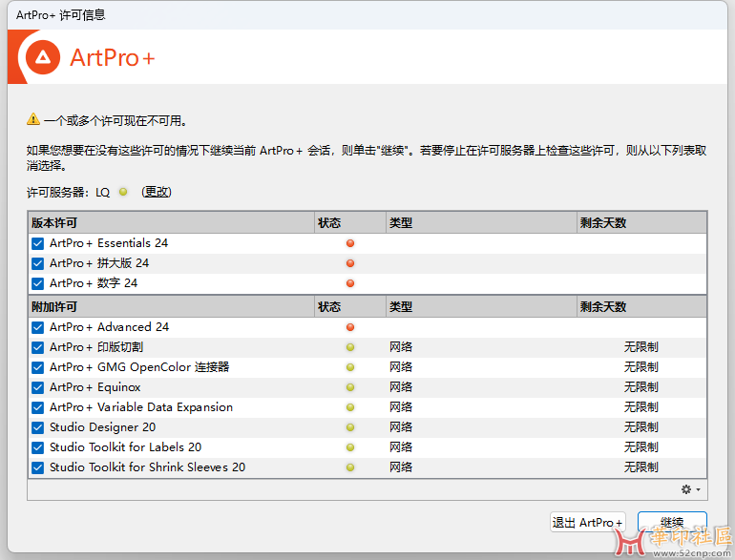Click 剩余天数 header in version license table
Viewport: 735px width, 560px height.
[x=641, y=222]
